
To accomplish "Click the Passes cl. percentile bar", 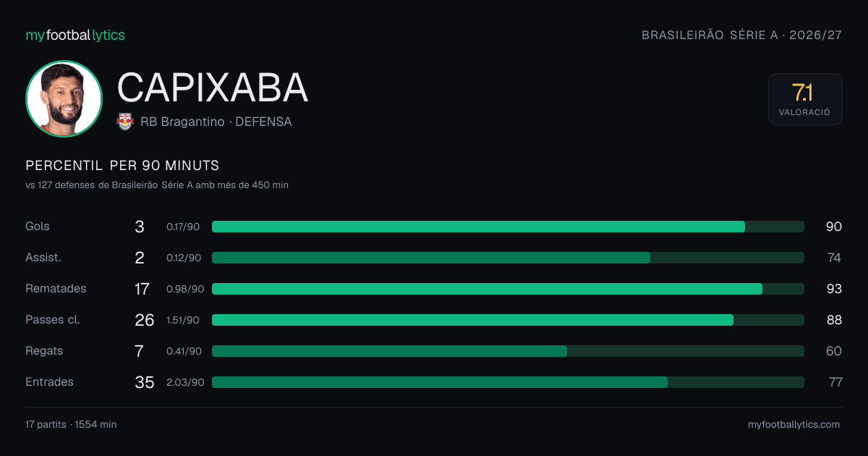I will pyautogui.click(x=508, y=320).
